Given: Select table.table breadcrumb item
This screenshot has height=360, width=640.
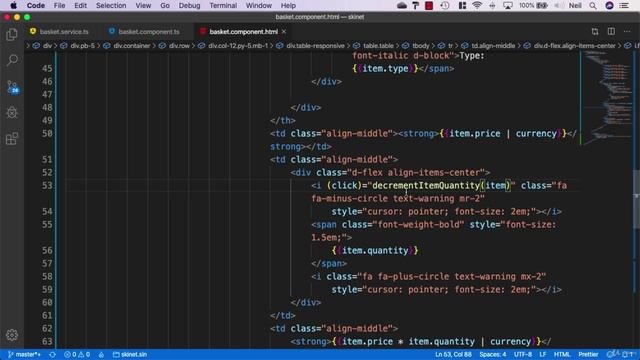Looking at the screenshot, I should point(378,46).
